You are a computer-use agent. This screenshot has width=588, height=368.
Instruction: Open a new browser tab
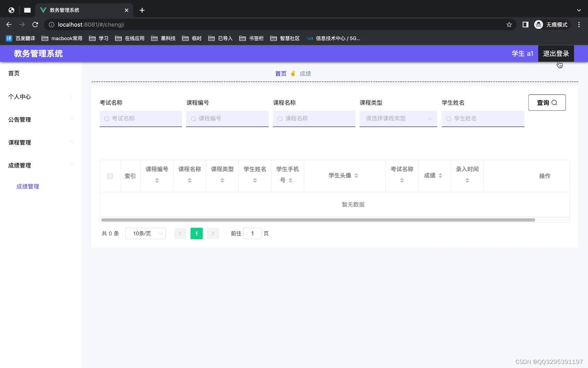pos(142,10)
